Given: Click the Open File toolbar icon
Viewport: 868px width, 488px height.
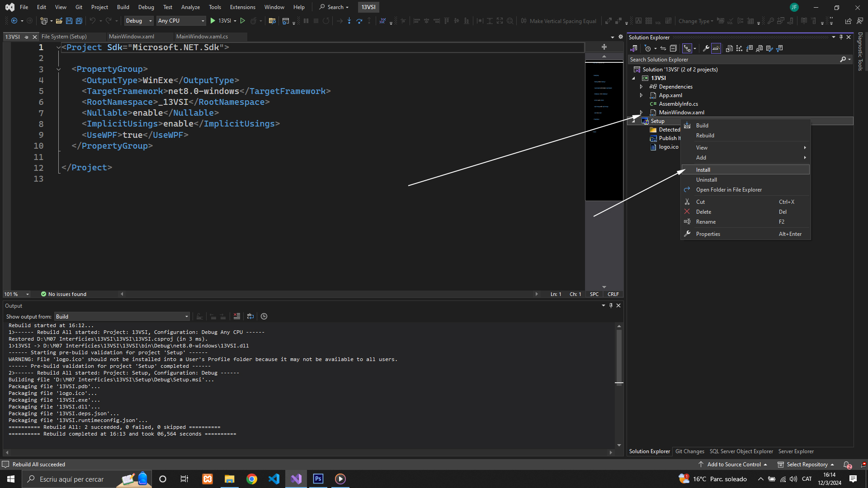Looking at the screenshot, I should pos(59,21).
